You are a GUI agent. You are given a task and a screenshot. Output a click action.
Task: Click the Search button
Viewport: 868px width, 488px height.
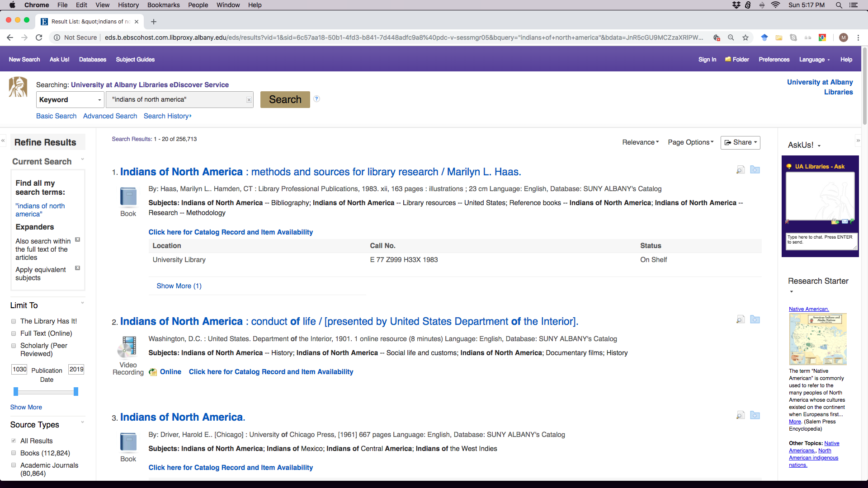[x=285, y=99]
